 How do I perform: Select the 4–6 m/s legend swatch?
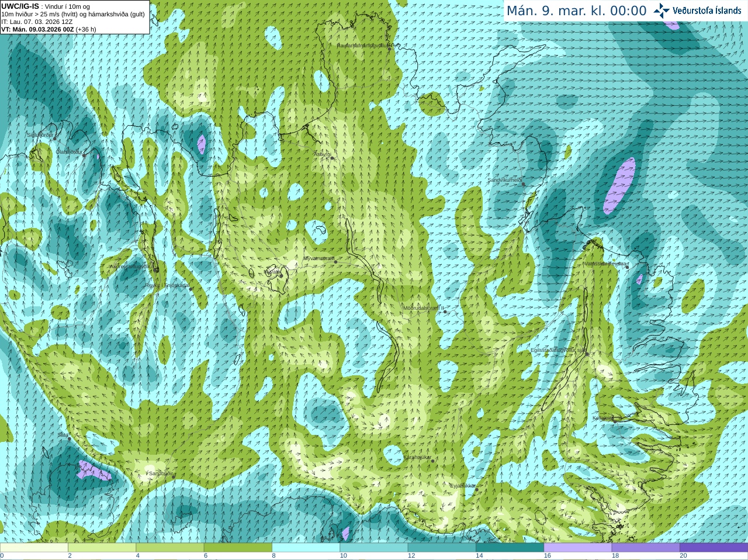[171, 548]
